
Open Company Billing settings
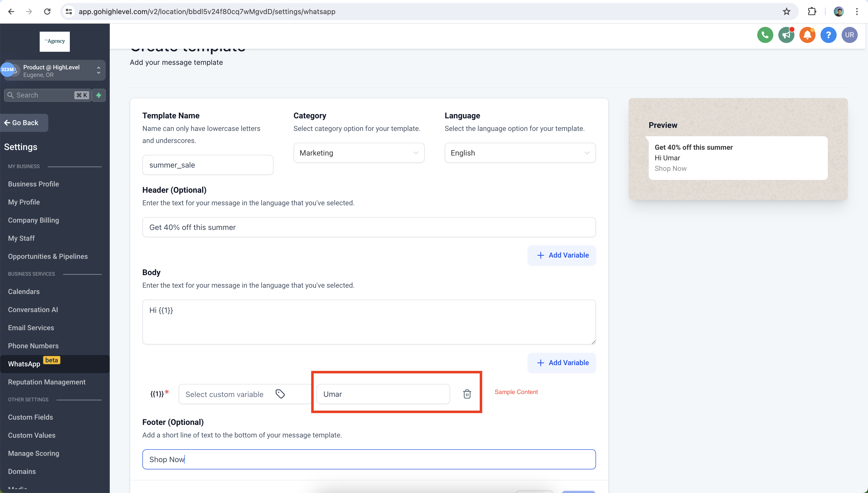33,220
